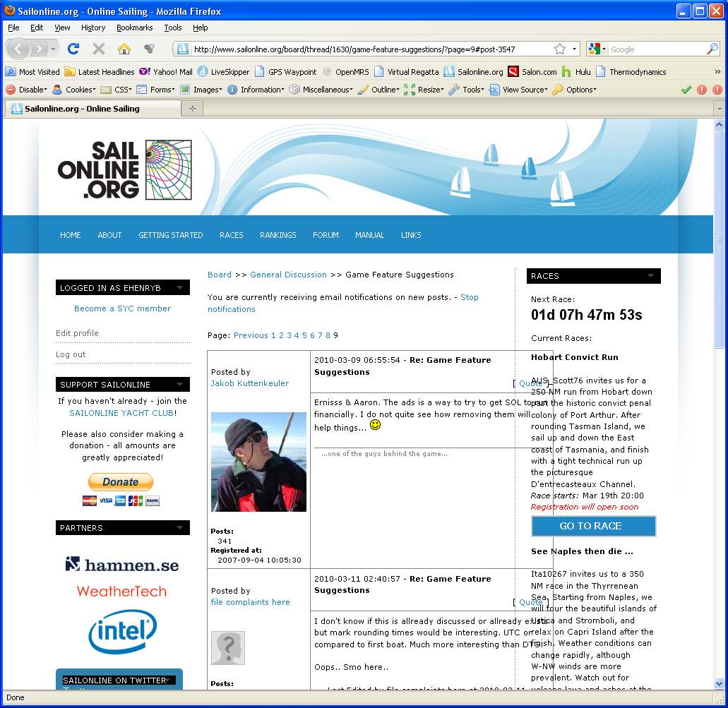Click the browser Back arrow button
Image resolution: width=728 pixels, height=708 pixels.
point(18,49)
